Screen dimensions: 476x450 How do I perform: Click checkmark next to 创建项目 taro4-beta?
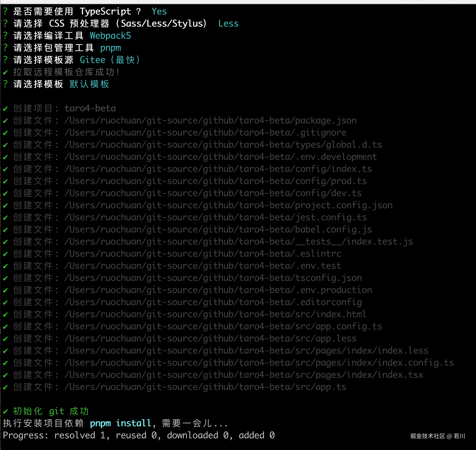click(5, 109)
